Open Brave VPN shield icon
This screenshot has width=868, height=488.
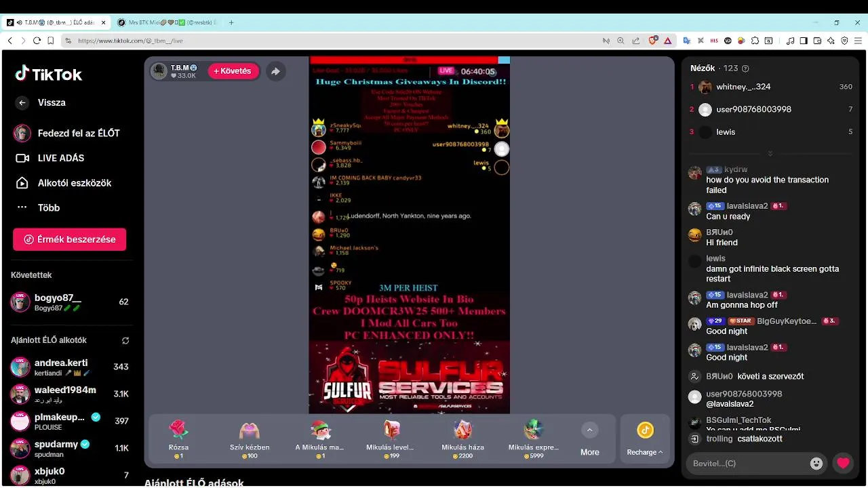pyautogui.click(x=844, y=41)
